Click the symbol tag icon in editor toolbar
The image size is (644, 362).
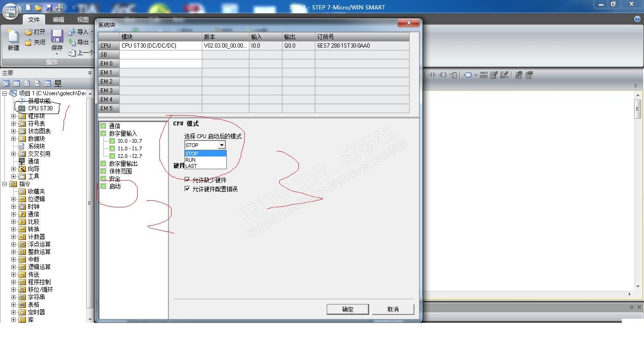pyautogui.click(x=468, y=75)
